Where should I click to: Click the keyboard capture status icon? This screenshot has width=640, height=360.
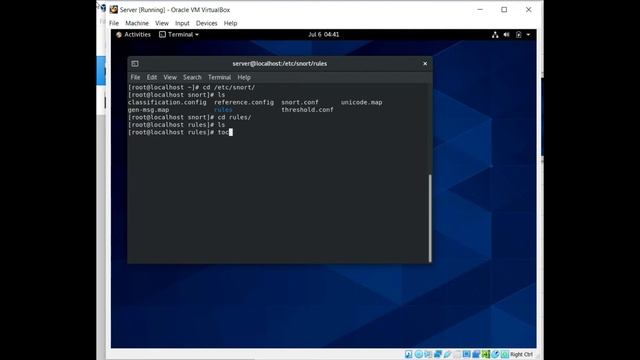coord(505,354)
